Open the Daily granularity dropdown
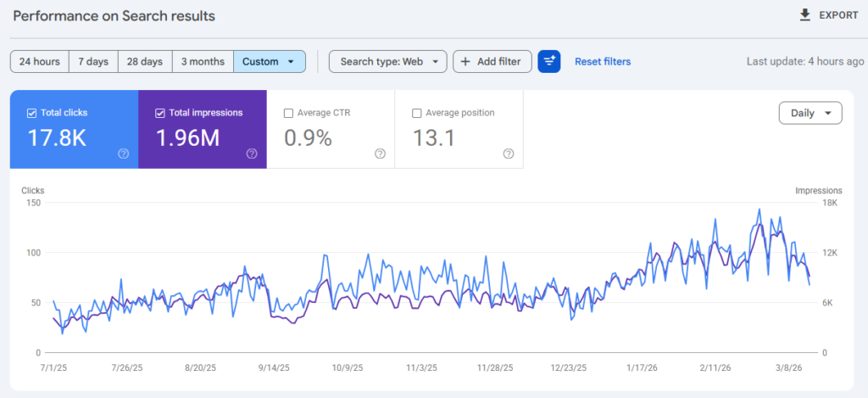Image resolution: width=868 pixels, height=398 pixels. tap(810, 113)
